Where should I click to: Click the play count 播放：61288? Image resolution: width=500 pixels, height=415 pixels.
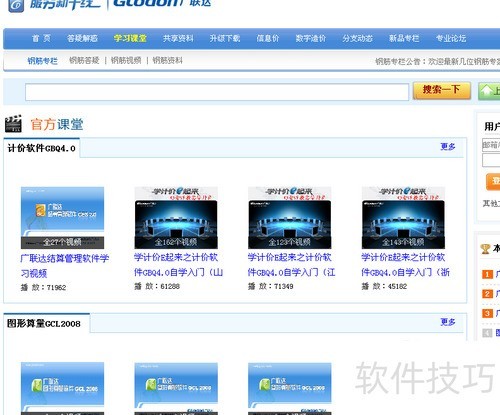point(157,286)
